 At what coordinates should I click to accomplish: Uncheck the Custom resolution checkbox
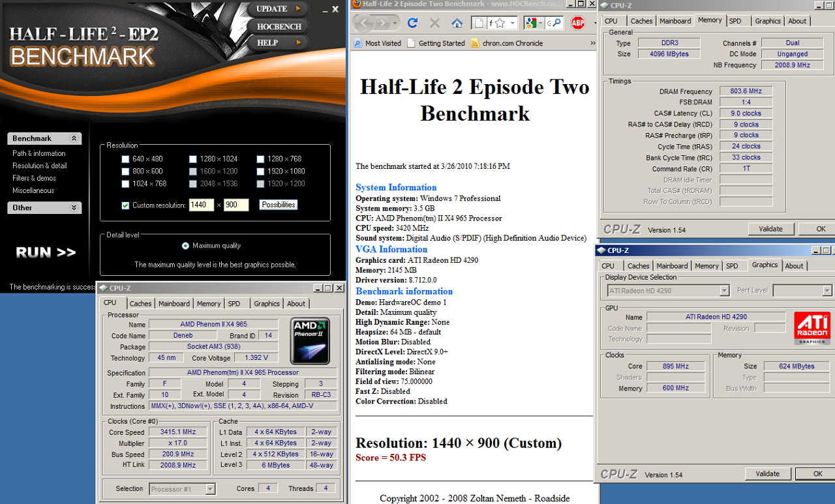pos(125,205)
